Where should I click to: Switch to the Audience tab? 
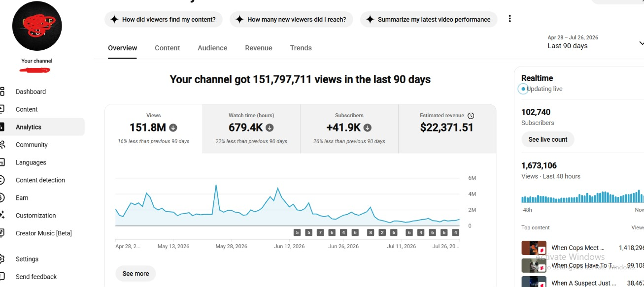click(212, 48)
